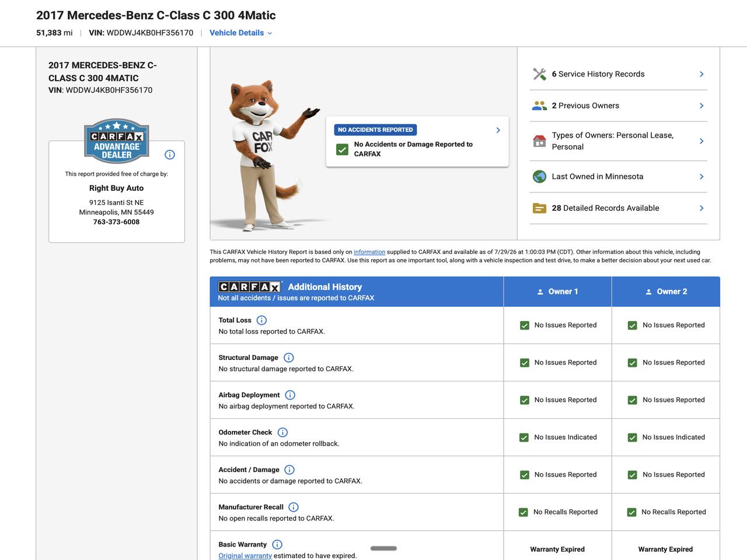Image resolution: width=747 pixels, height=560 pixels.
Task: Click the Owner 1 person icon
Action: pyautogui.click(x=540, y=292)
